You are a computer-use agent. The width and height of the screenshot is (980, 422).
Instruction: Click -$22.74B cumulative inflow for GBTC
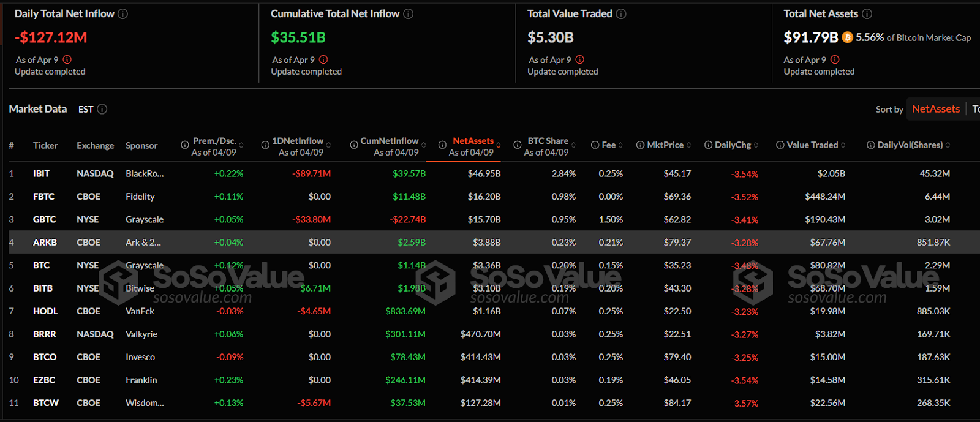408,219
